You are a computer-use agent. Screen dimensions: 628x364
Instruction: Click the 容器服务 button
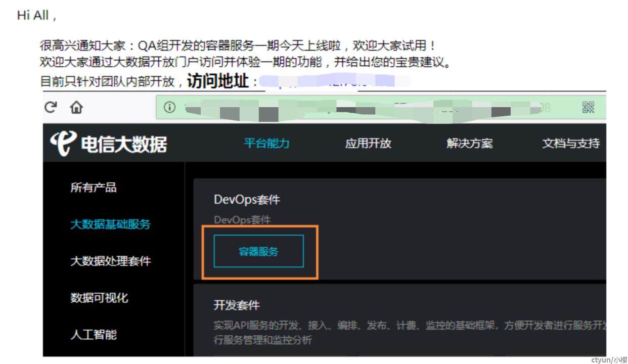point(258,251)
